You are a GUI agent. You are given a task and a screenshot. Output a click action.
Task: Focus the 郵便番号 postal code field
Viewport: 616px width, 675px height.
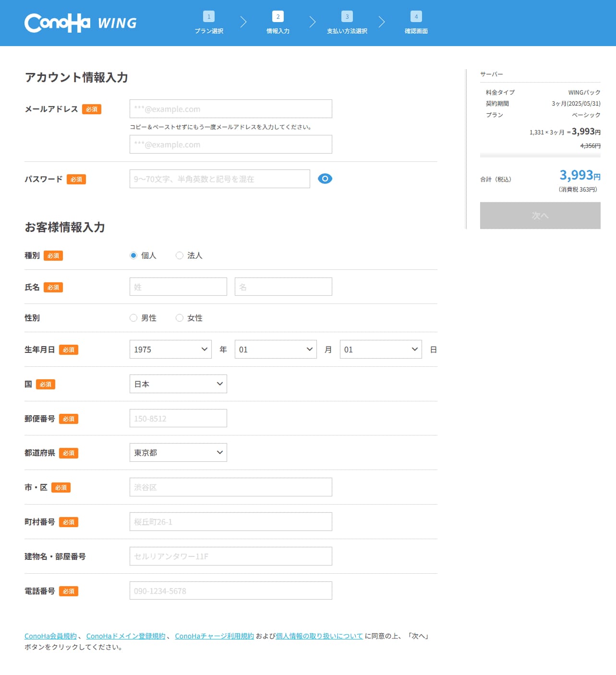tap(178, 419)
